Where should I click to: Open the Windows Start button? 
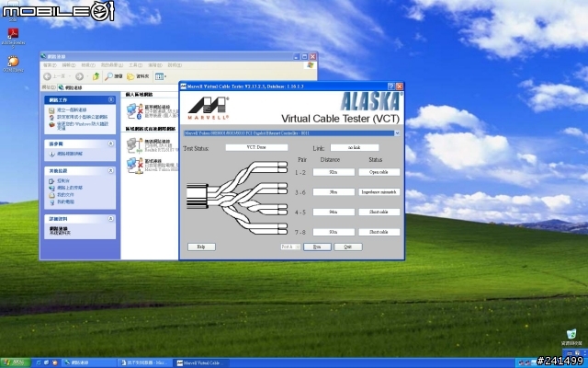pyautogui.click(x=15, y=362)
